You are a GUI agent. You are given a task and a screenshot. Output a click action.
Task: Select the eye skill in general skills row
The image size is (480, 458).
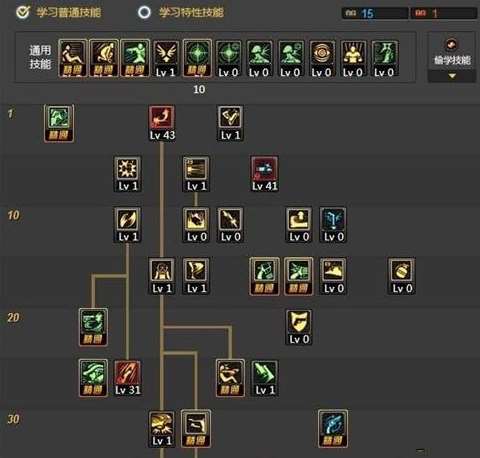click(322, 59)
